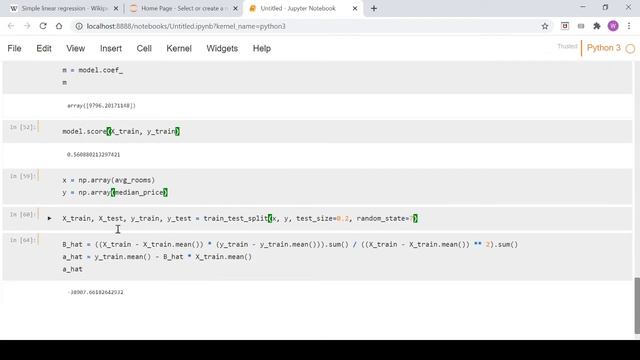Click the m = model.coef_ line
This screenshot has height=360, width=640.
click(92, 70)
